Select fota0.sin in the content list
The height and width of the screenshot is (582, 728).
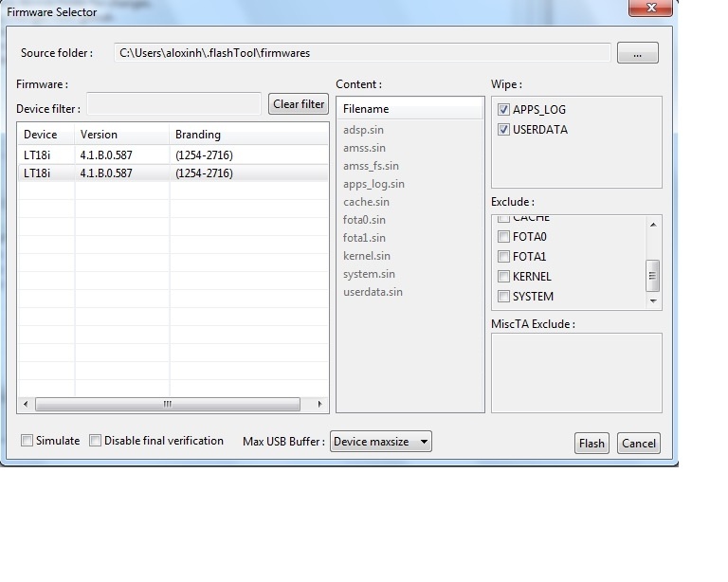(364, 220)
